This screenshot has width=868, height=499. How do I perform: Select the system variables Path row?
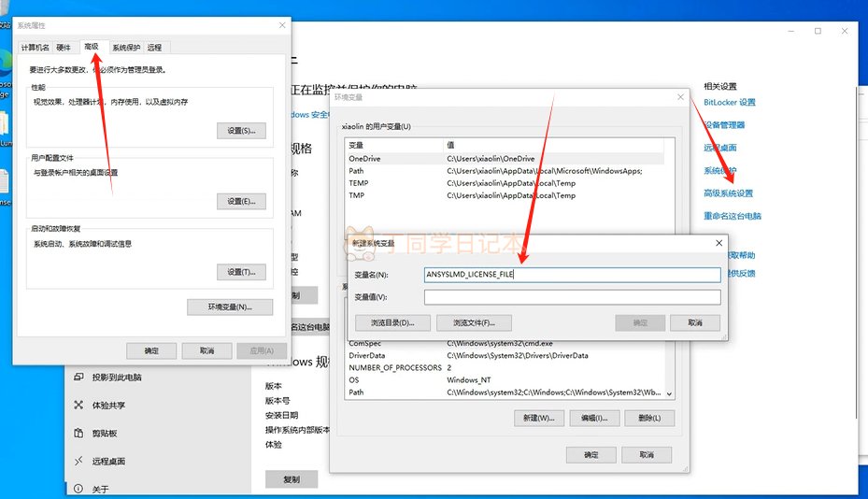pos(505,392)
